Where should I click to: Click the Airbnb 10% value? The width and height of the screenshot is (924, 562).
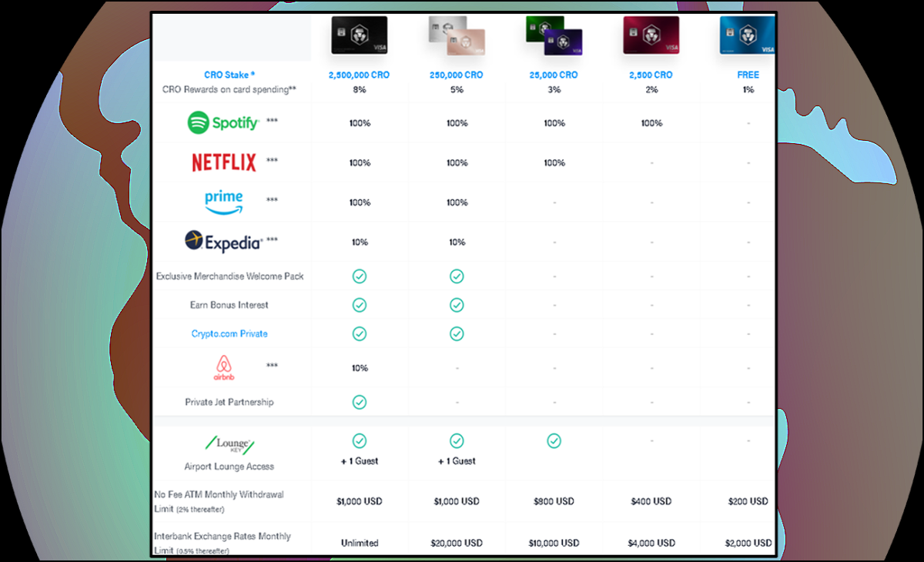[x=360, y=368]
